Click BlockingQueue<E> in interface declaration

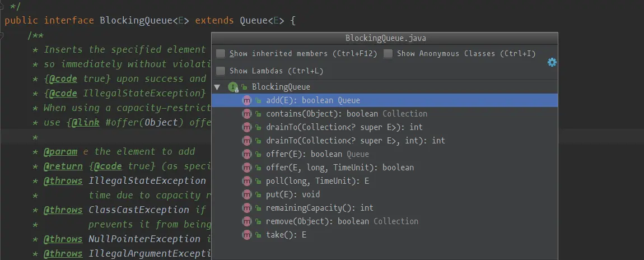144,20
